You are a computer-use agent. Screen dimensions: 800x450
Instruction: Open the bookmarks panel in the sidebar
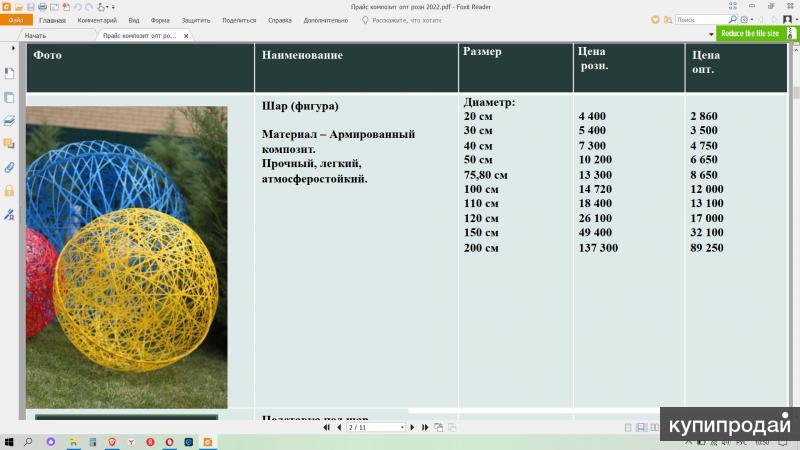9,73
